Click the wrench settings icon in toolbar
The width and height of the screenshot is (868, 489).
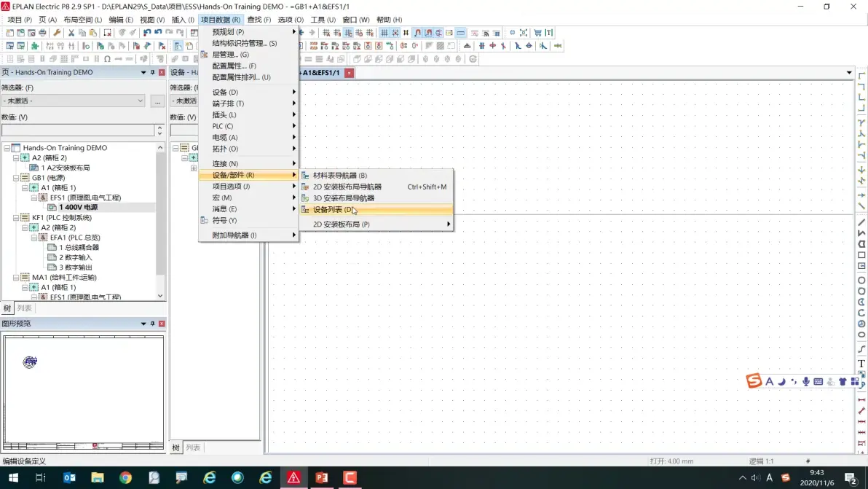point(57,33)
